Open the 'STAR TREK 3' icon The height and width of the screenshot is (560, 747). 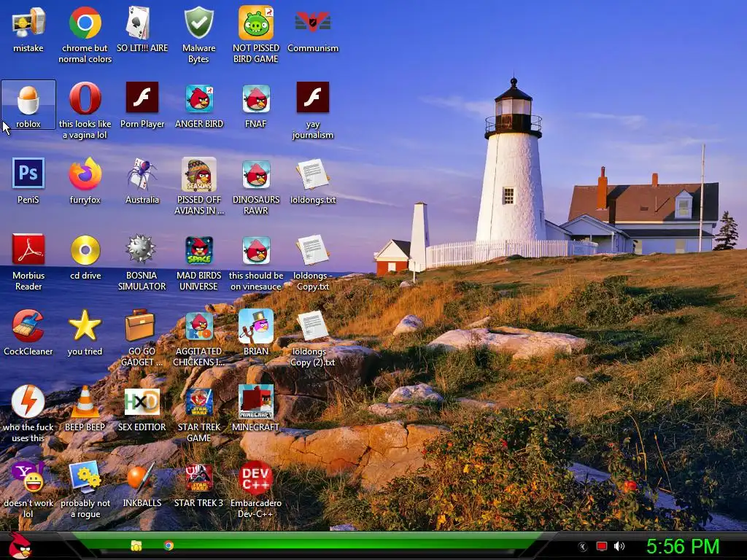pyautogui.click(x=198, y=478)
